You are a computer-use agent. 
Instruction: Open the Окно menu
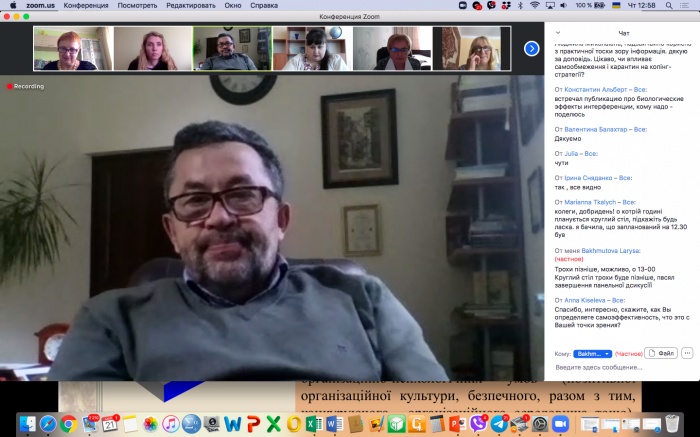click(x=233, y=5)
